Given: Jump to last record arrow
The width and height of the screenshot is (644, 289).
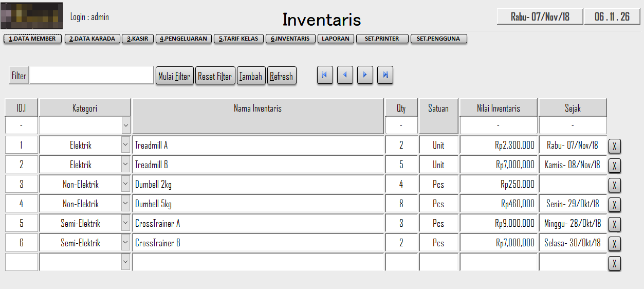Looking at the screenshot, I should (x=385, y=75).
